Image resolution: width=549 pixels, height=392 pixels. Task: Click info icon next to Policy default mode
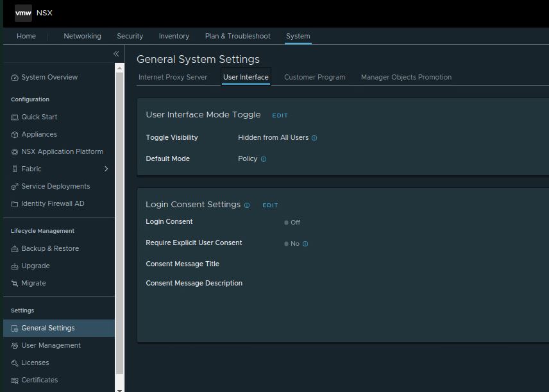264,159
